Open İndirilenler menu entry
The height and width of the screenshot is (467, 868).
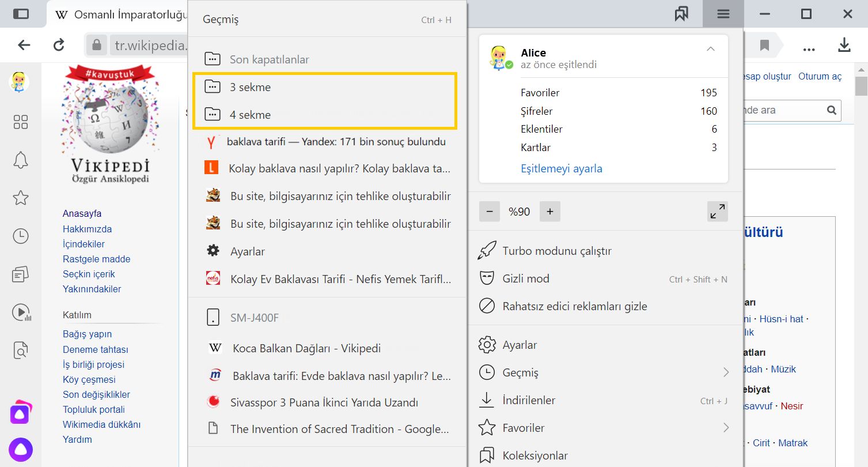coord(605,400)
